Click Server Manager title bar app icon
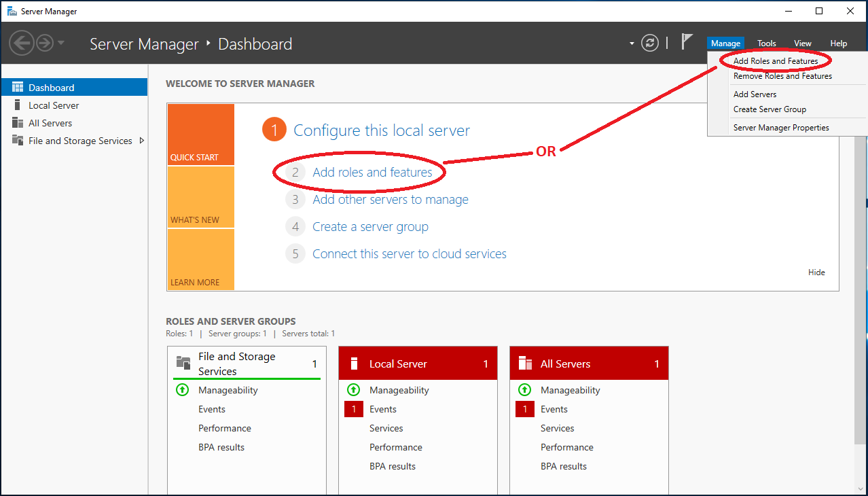Screen dimensions: 868x496 point(12,11)
